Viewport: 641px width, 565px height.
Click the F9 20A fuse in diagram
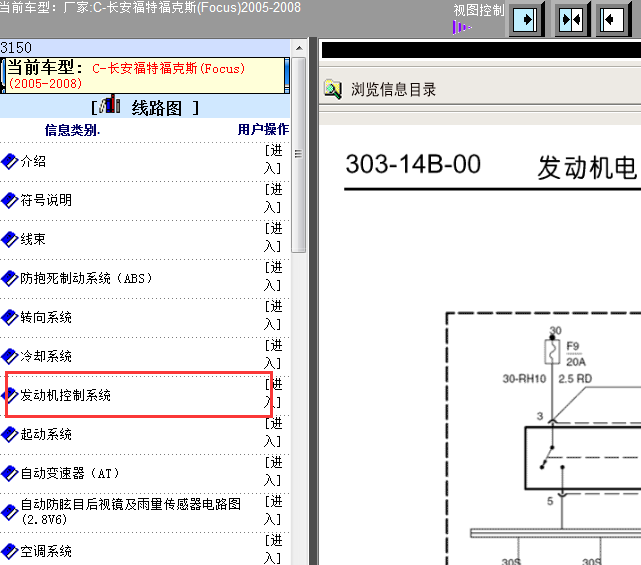pos(552,352)
